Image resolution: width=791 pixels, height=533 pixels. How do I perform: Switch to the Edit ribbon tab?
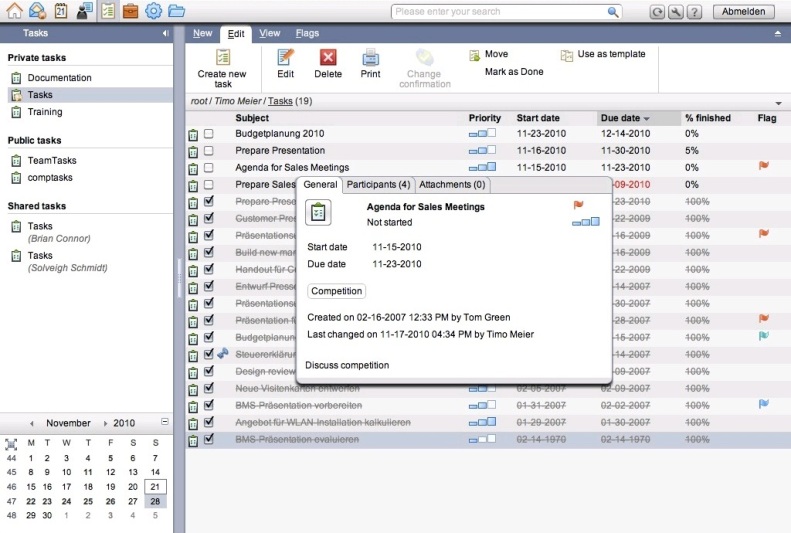(x=236, y=34)
